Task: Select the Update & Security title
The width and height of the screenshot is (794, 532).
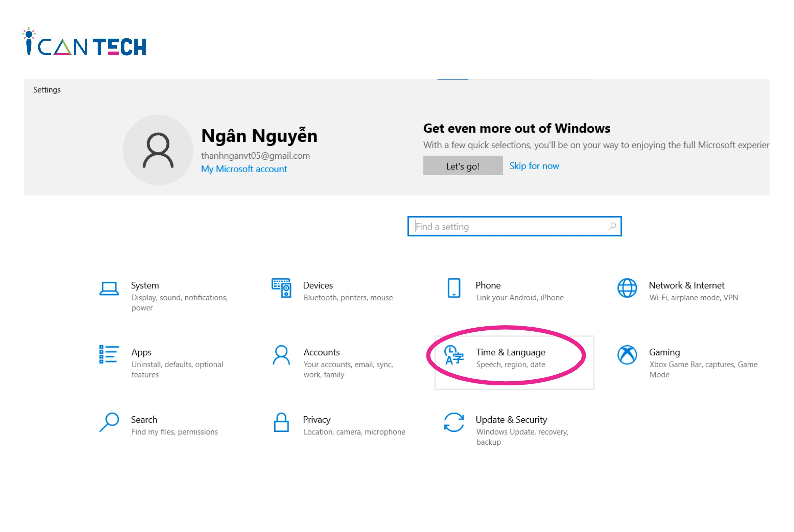Action: (511, 420)
